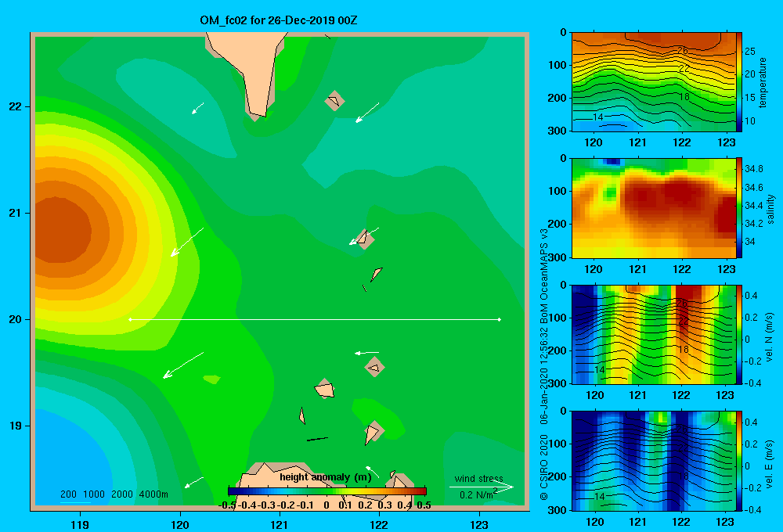Click the main map's latitude '19' axis label
The width and height of the screenshot is (783, 532).
click(x=16, y=426)
